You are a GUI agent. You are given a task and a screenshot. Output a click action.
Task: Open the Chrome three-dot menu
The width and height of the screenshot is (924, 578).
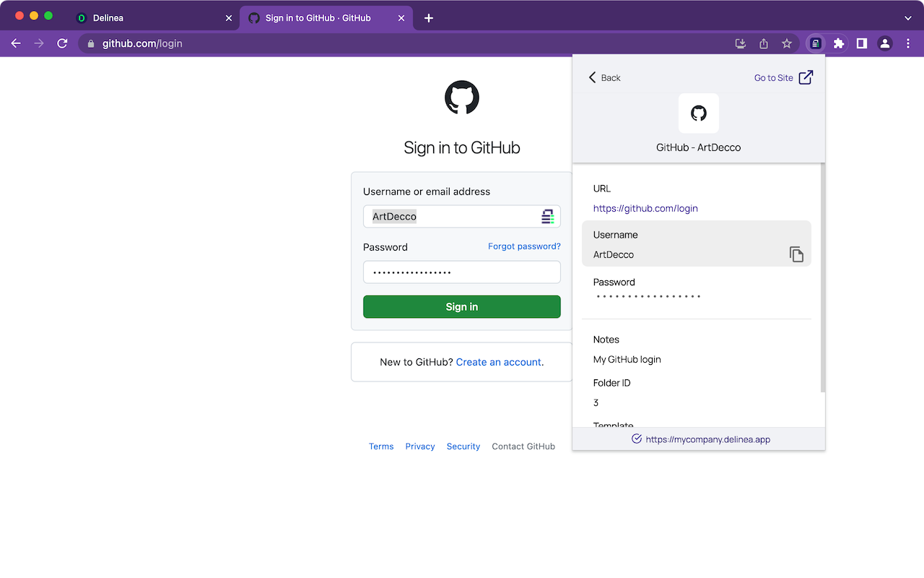[x=908, y=43]
